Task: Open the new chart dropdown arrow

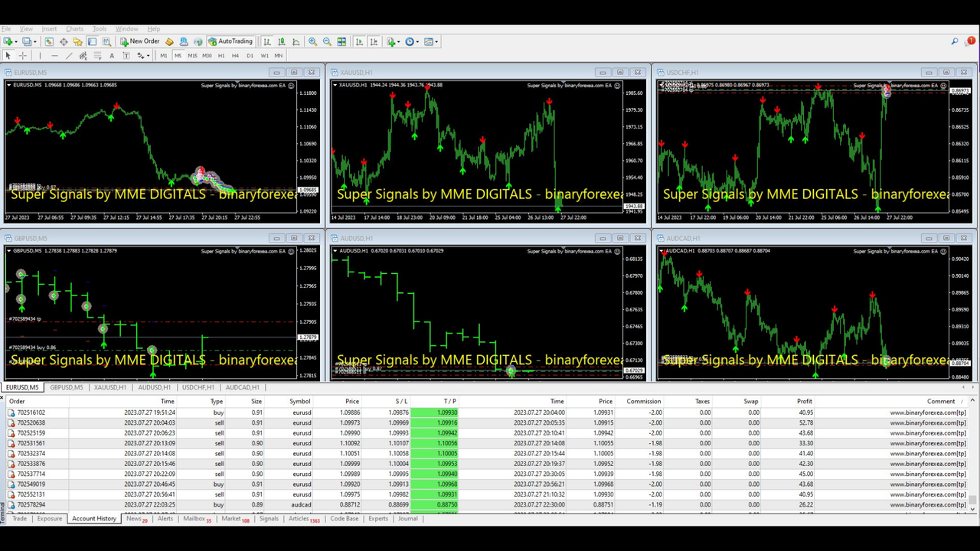Action: coord(15,41)
